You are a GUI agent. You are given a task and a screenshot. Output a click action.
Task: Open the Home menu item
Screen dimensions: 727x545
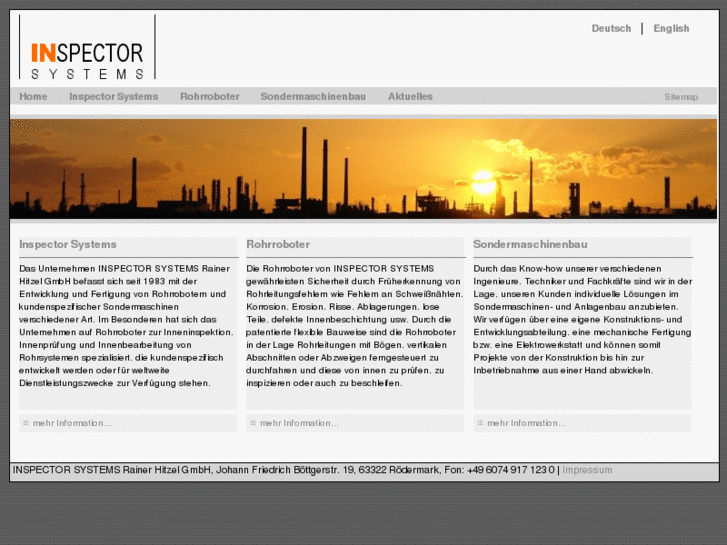tap(33, 96)
